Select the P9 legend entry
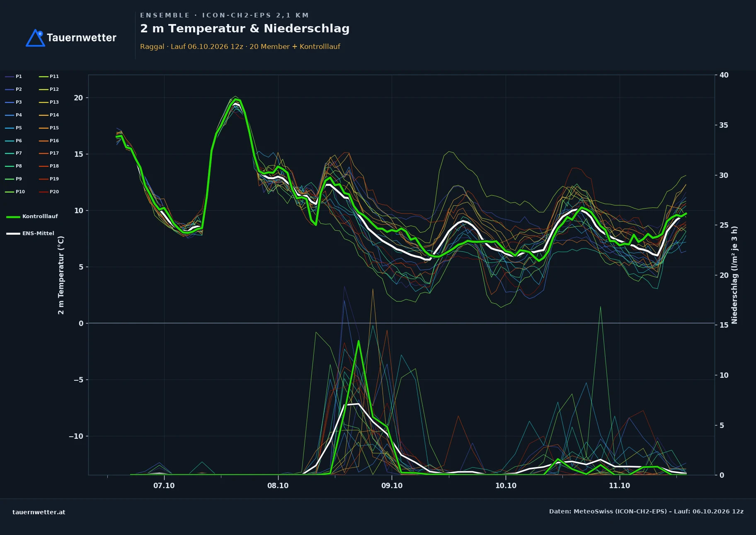 pyautogui.click(x=14, y=179)
